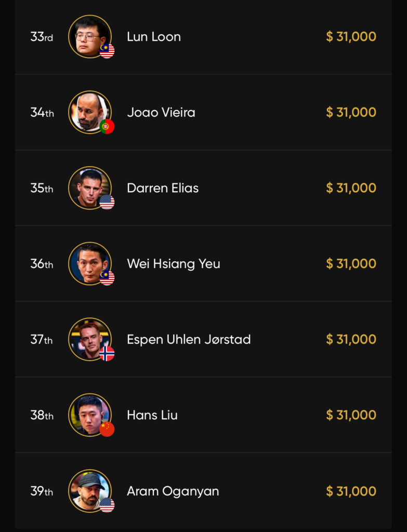Click the Portugal flag on Joao Vieira's avatar
Image resolution: width=407 pixels, height=532 pixels.
(x=107, y=126)
